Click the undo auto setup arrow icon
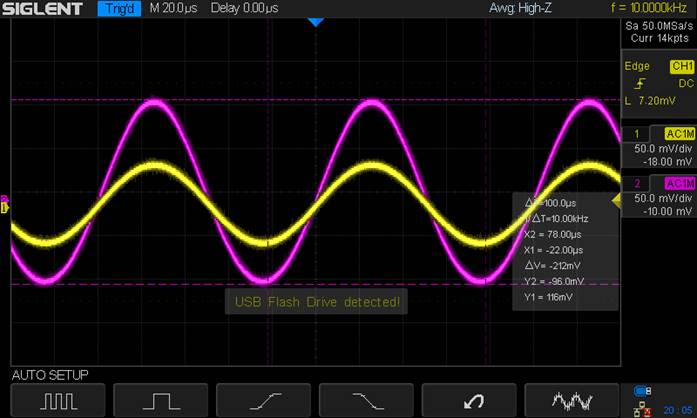Screen dimensions: 697x418 coord(469,400)
